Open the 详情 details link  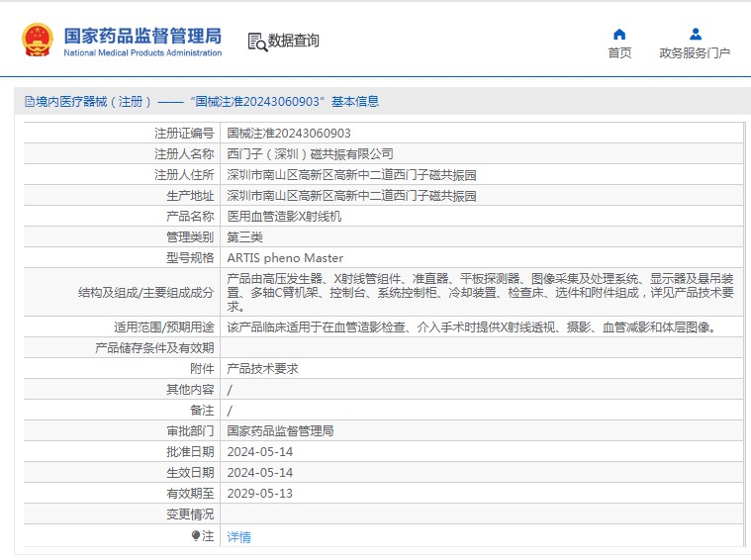pyautogui.click(x=239, y=536)
